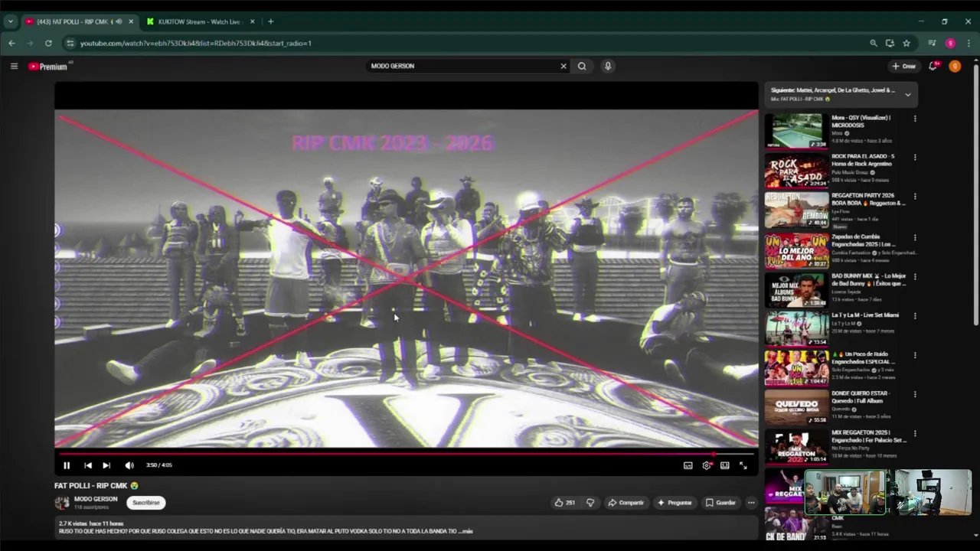Go to YouTube Premium home logo
This screenshot has width=980, height=551.
pyautogui.click(x=48, y=67)
